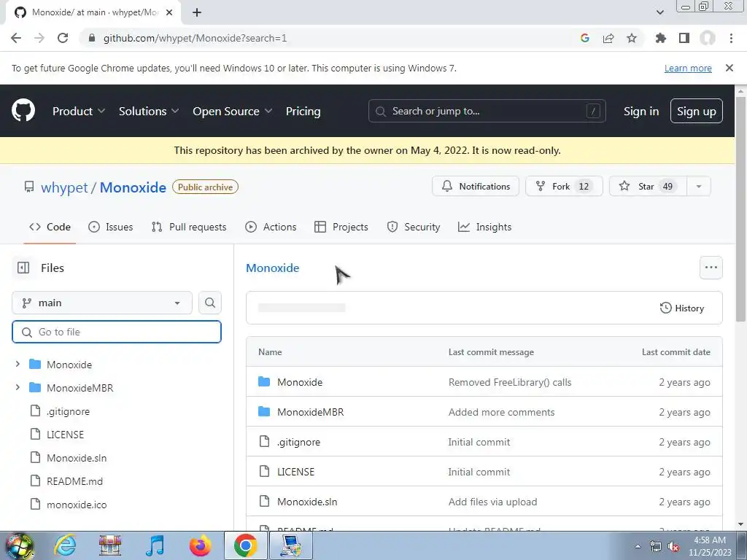
Task: Star the Monoxide repository
Action: [648, 186]
